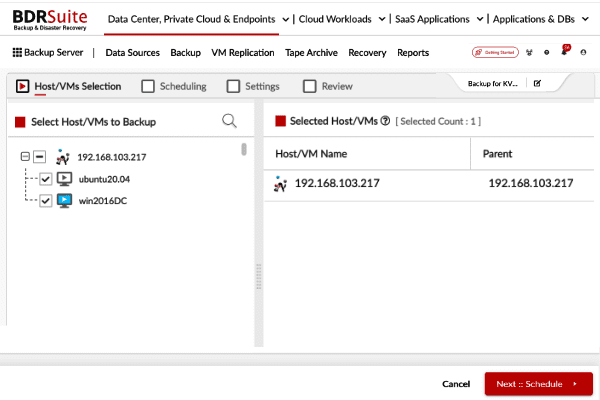Toggle the win2016DC checkbox

pos(46,201)
